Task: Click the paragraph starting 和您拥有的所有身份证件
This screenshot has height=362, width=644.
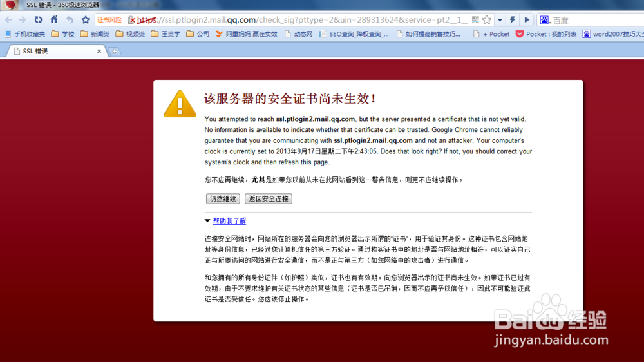Action: (x=368, y=289)
